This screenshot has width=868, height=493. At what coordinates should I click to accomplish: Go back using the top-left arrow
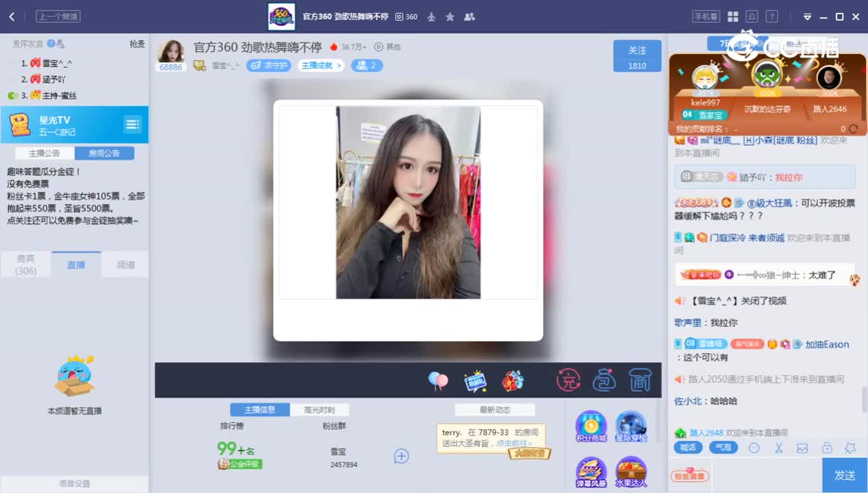(12, 16)
